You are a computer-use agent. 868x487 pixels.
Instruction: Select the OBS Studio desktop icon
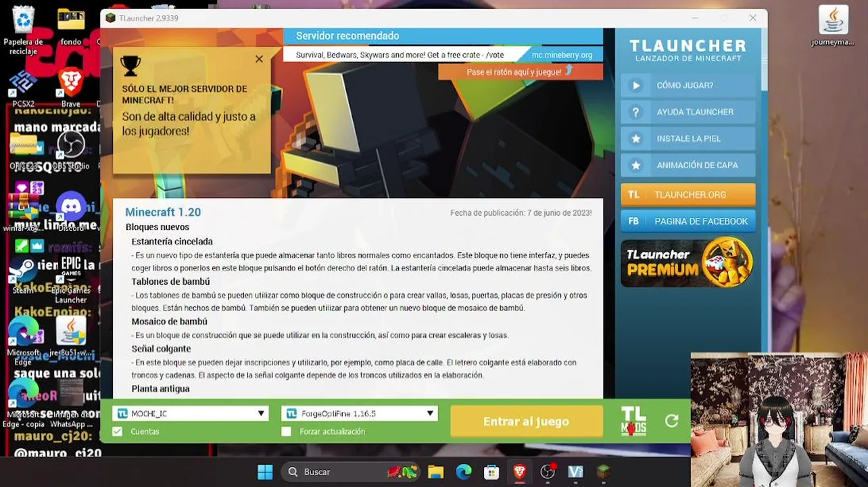click(71, 150)
